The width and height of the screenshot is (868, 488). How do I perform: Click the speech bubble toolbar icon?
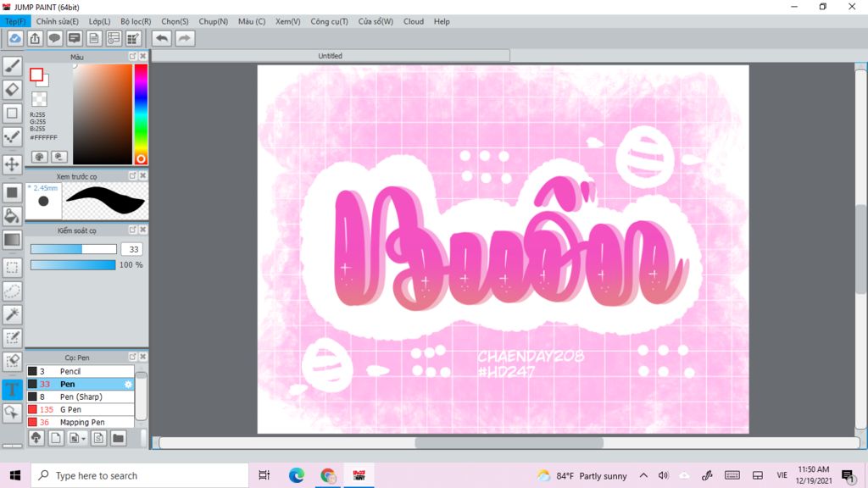(54, 38)
